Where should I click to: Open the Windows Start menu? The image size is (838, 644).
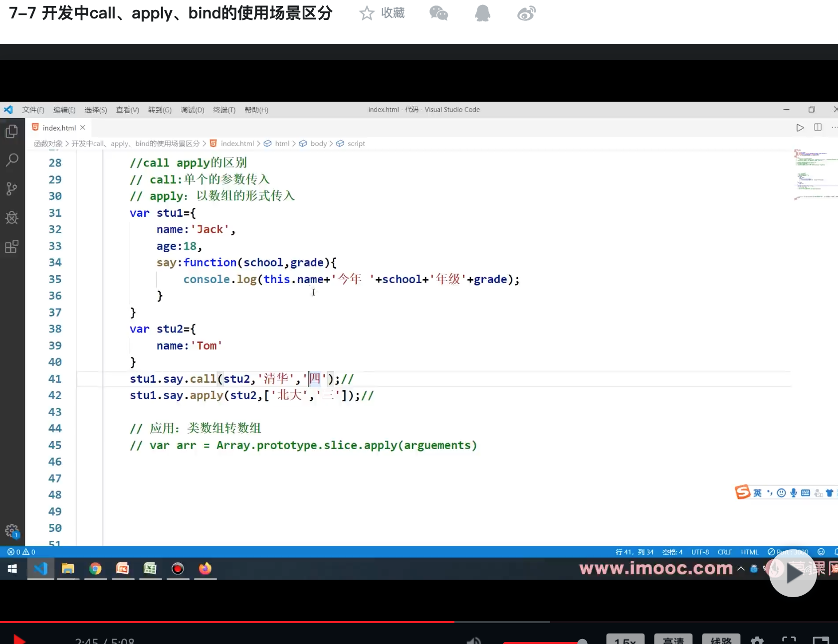(12, 569)
